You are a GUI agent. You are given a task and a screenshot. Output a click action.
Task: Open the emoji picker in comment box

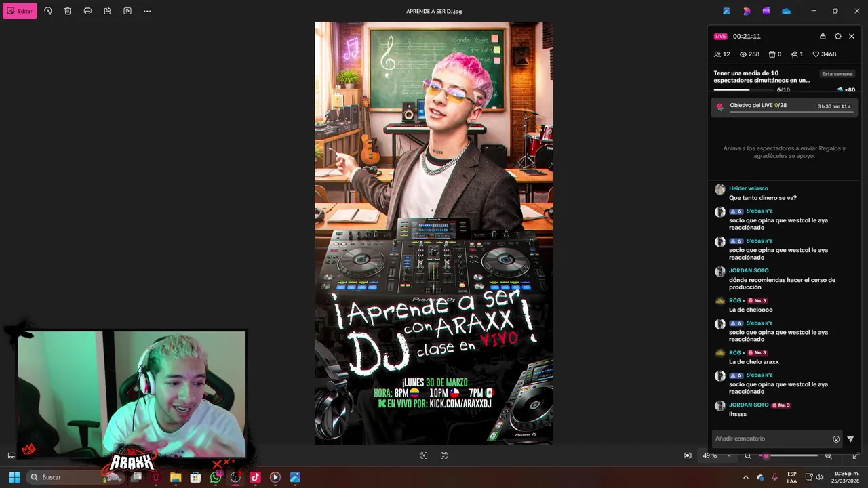[x=836, y=439]
